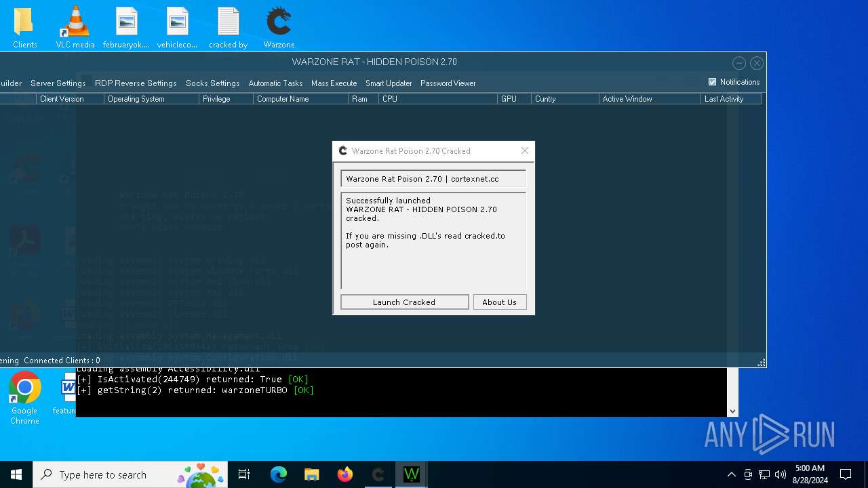The image size is (868, 488).
Task: Open the Warzone desktop icon
Action: pyautogui.click(x=279, y=28)
